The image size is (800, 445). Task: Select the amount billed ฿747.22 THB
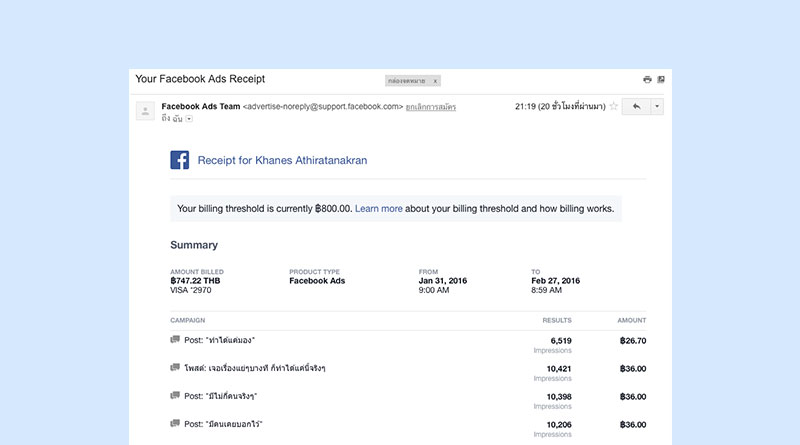point(195,281)
